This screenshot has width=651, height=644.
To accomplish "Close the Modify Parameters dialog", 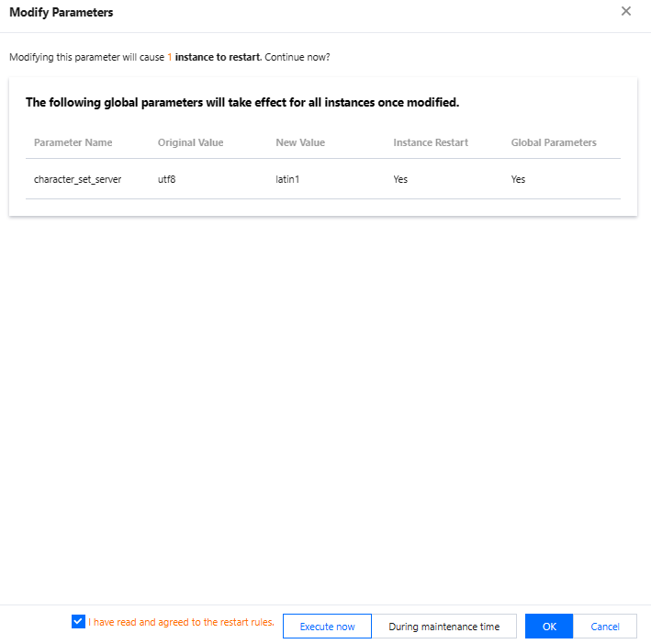I will click(626, 12).
